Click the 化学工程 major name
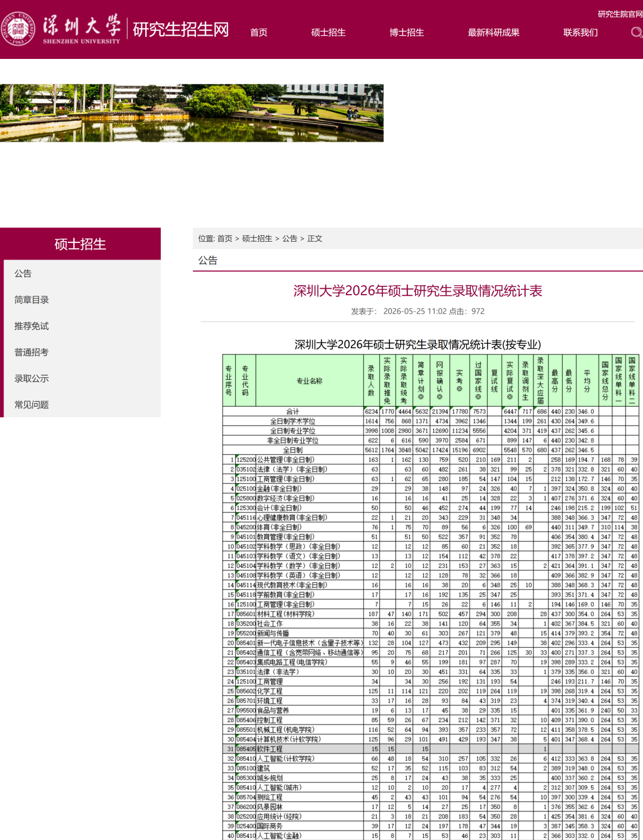The width and height of the screenshot is (643, 840). coord(270,691)
